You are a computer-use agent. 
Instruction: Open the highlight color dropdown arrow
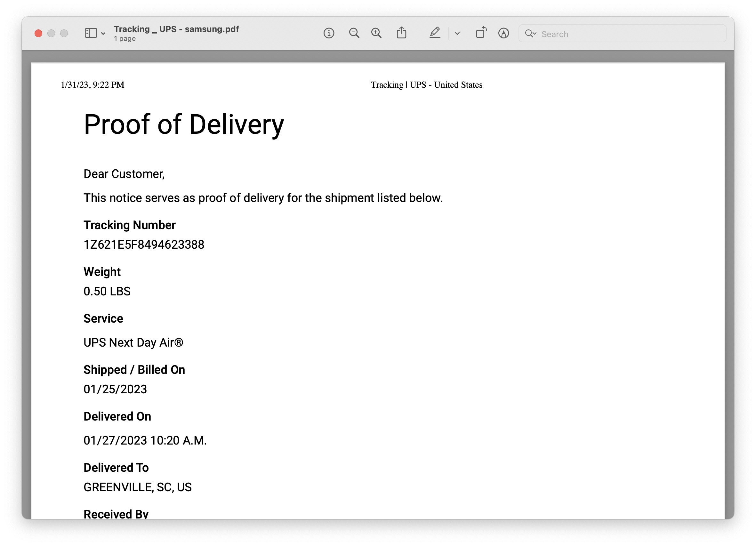(457, 34)
